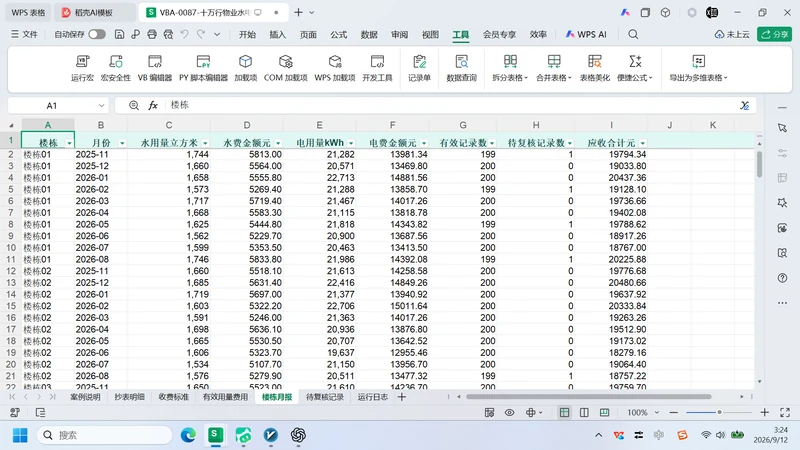Screen dimensions: 800x450
Task: Toggle eye protection mode icon in status bar
Action: pyautogui.click(x=510, y=412)
